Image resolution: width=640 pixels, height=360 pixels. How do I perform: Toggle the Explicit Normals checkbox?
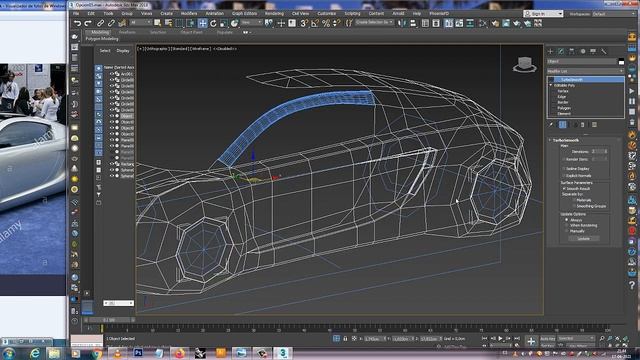pyautogui.click(x=564, y=176)
